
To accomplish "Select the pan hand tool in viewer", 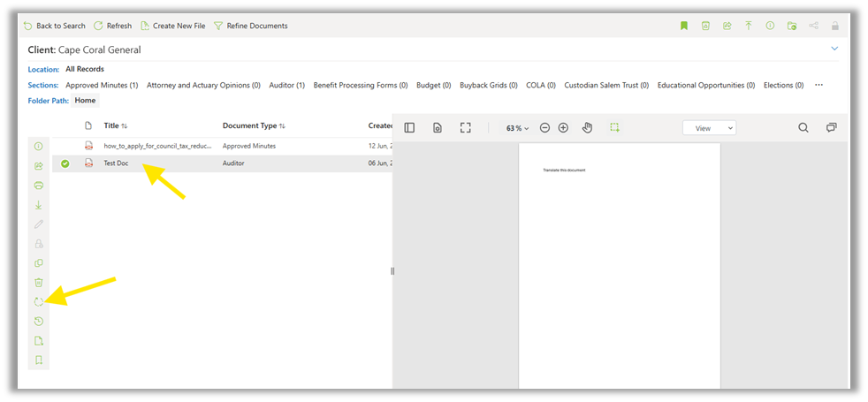I will pyautogui.click(x=588, y=128).
